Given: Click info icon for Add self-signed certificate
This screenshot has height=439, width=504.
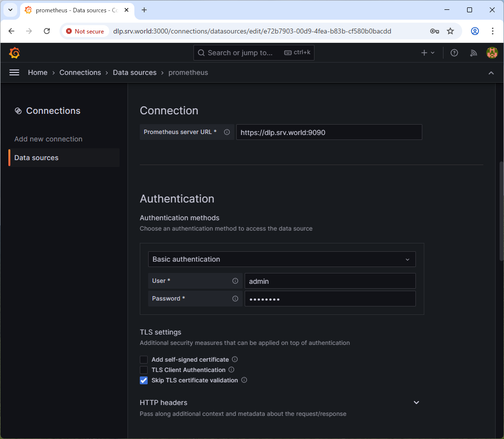Looking at the screenshot, I should 235,359.
